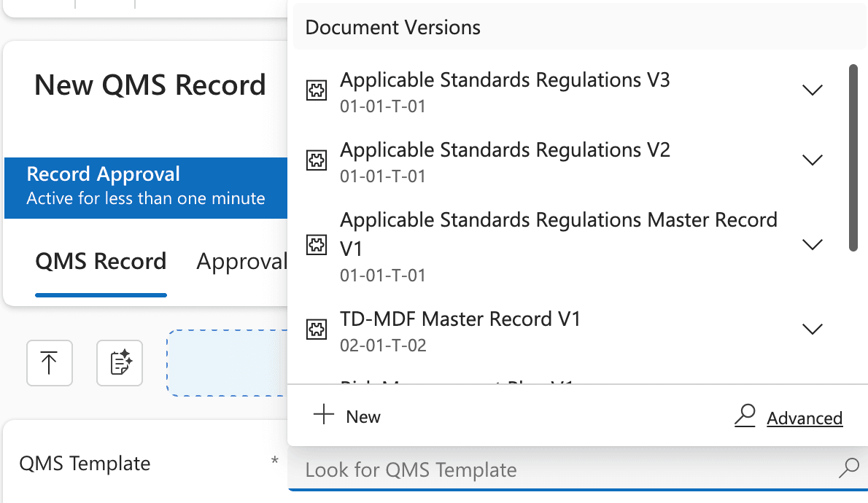Click the Document Versions header
The width and height of the screenshot is (868, 503).
[393, 27]
